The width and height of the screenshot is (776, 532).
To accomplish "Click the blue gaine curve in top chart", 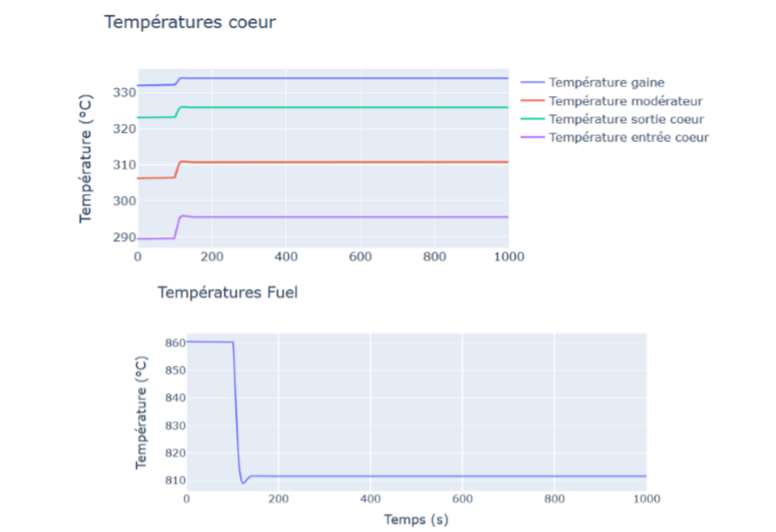I will point(347,78).
